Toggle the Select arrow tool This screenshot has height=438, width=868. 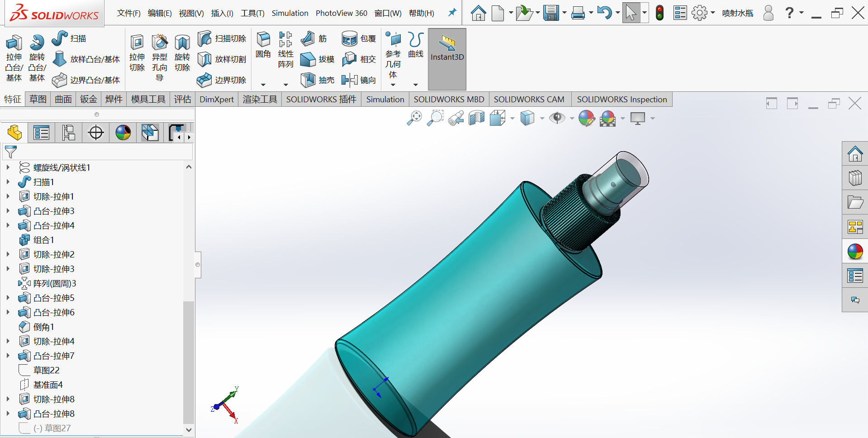[631, 13]
